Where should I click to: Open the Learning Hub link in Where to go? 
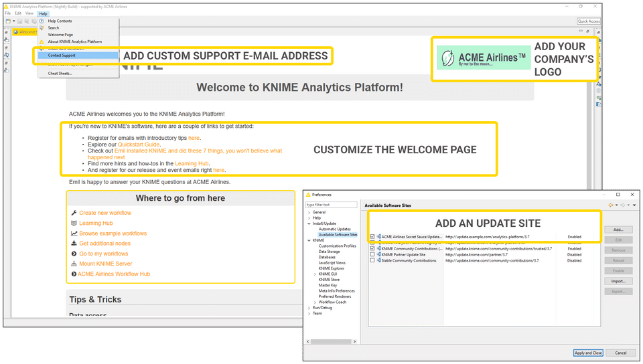(x=96, y=223)
